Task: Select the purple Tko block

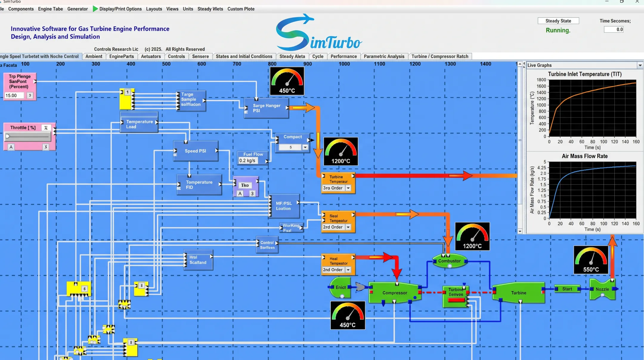Action: click(246, 187)
